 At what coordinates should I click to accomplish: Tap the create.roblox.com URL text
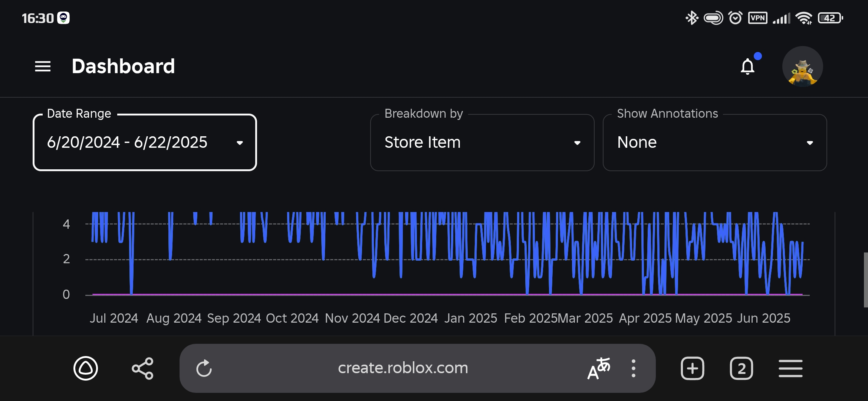click(403, 368)
